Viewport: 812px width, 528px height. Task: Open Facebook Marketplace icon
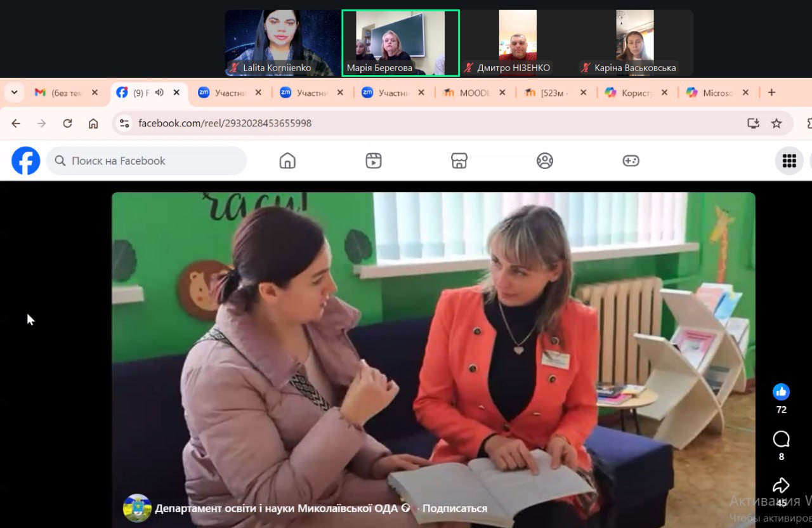(459, 161)
